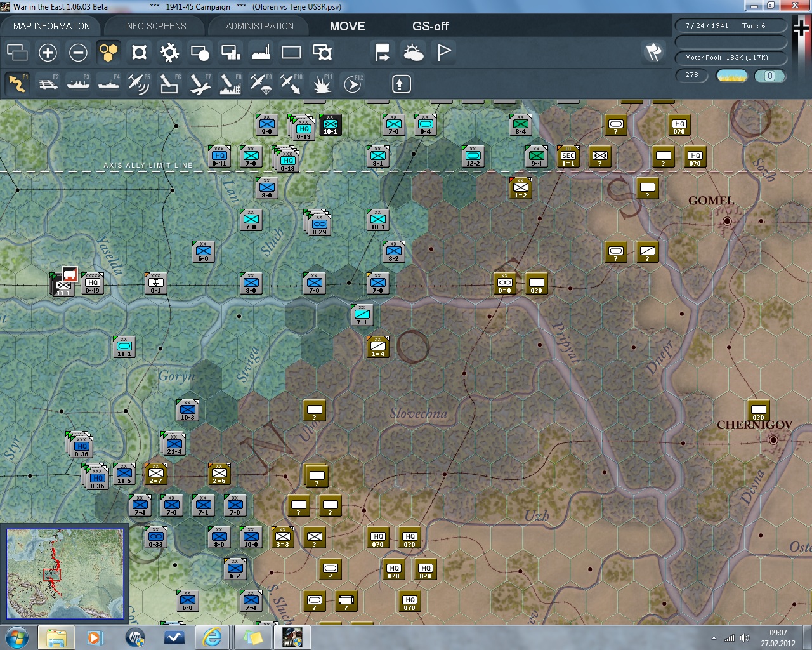Switch to War in the East taskbar icon
This screenshot has height=650, width=812.
tap(292, 637)
